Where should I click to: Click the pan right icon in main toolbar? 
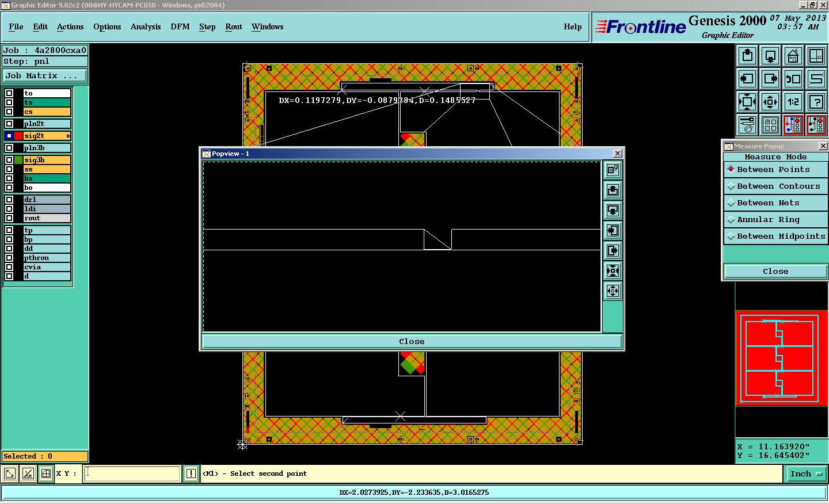tap(770, 79)
